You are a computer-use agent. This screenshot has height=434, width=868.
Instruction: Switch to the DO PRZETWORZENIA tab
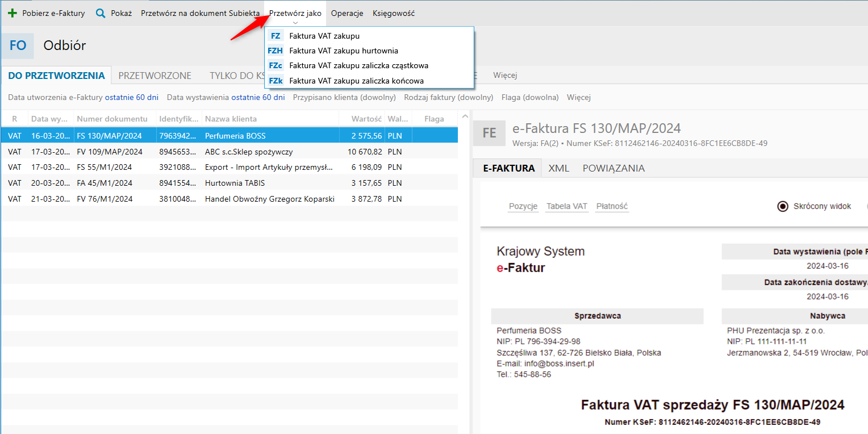[x=56, y=76]
